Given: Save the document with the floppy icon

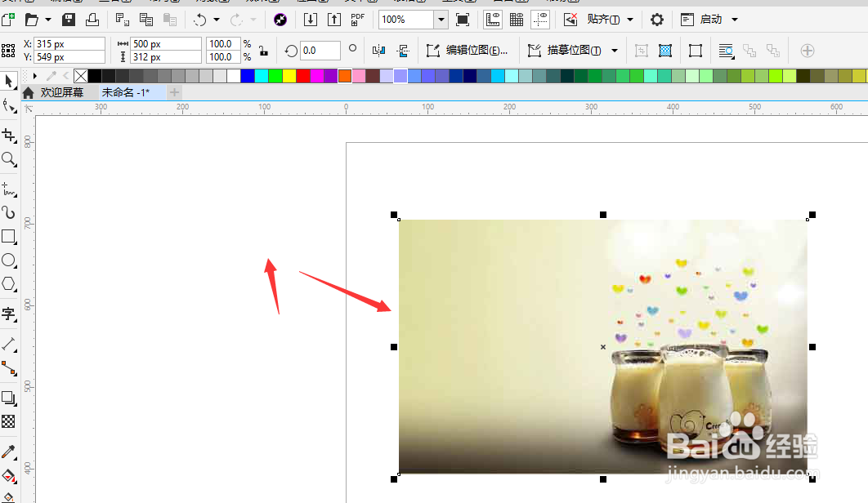Looking at the screenshot, I should coord(69,20).
